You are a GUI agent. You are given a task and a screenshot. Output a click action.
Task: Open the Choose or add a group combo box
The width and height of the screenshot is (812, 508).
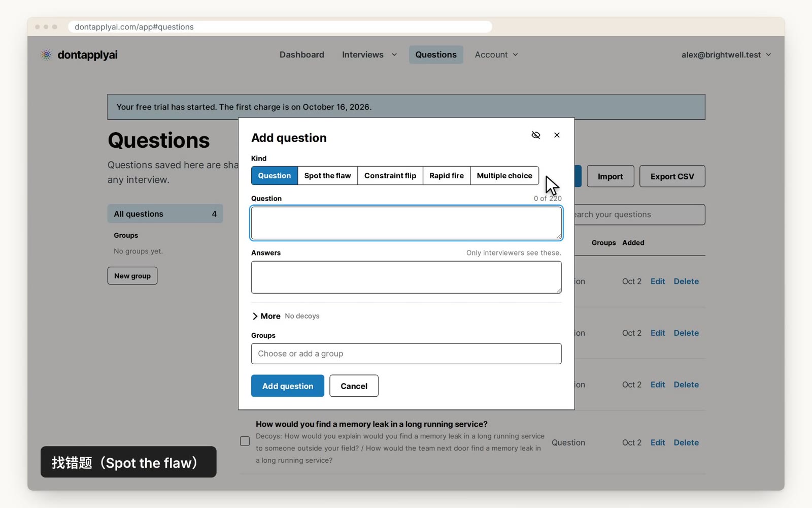(406, 354)
